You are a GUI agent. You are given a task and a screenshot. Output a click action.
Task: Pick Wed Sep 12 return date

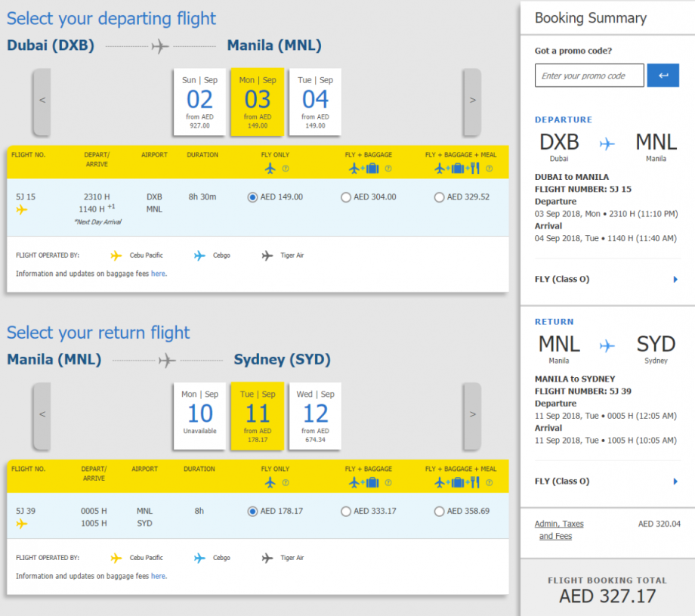click(315, 416)
